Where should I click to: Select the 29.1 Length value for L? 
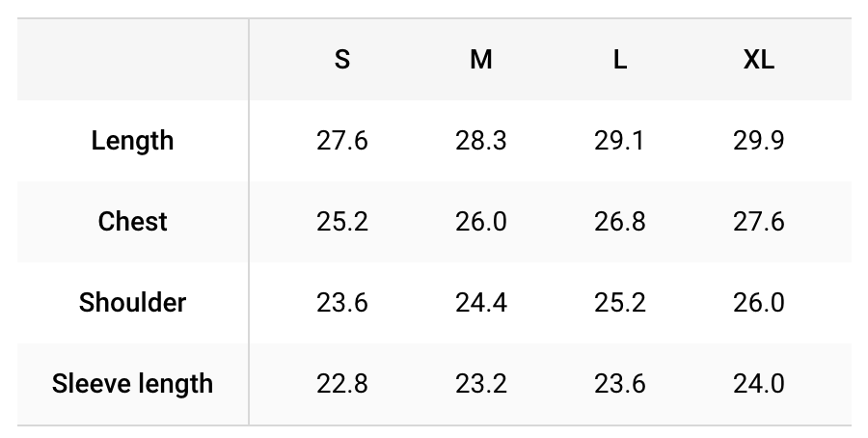619,141
